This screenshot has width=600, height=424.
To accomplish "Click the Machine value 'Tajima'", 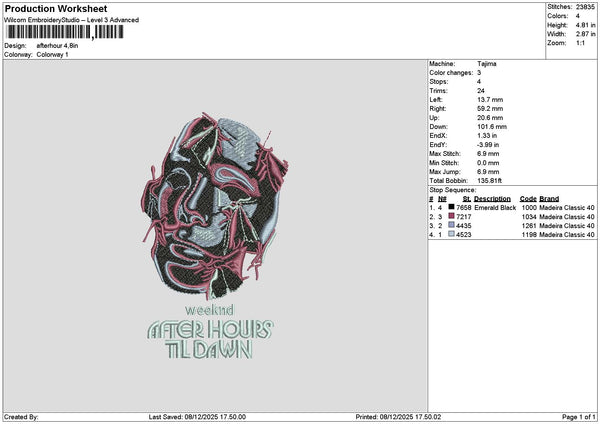I will 487,64.
